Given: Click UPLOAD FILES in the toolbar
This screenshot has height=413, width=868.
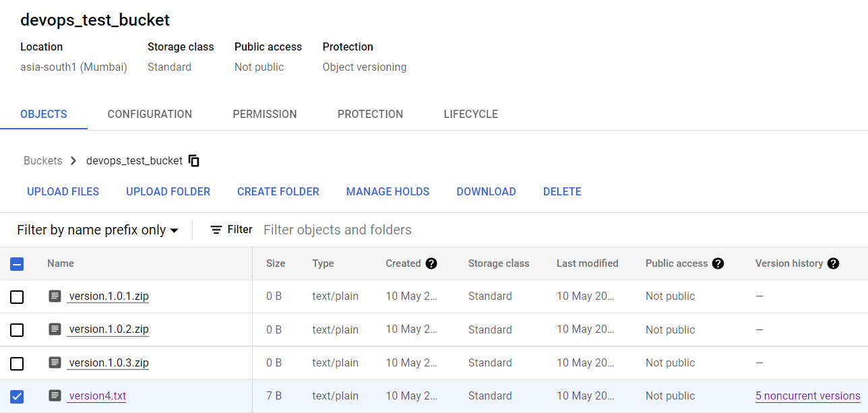Looking at the screenshot, I should click(x=63, y=191).
